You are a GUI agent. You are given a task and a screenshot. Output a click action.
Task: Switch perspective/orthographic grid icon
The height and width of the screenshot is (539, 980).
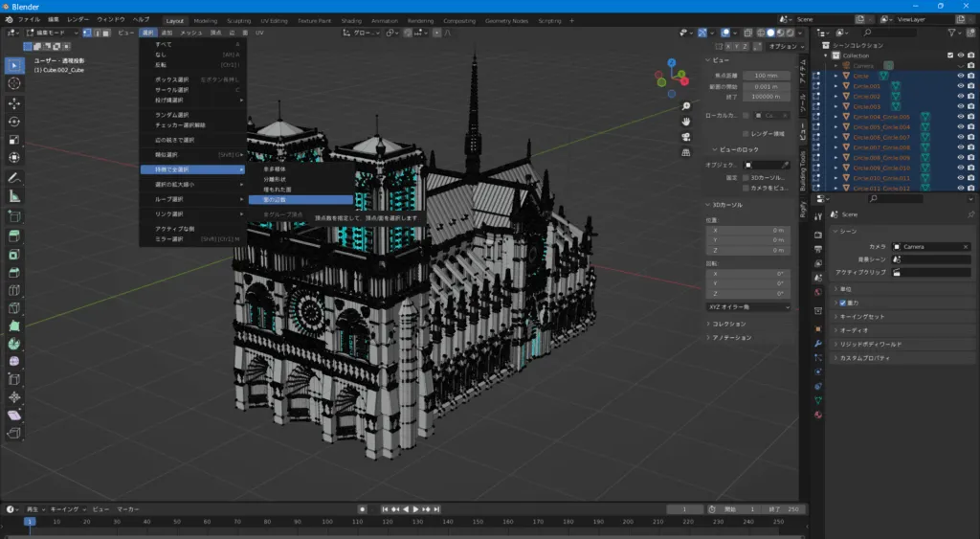[x=685, y=152]
